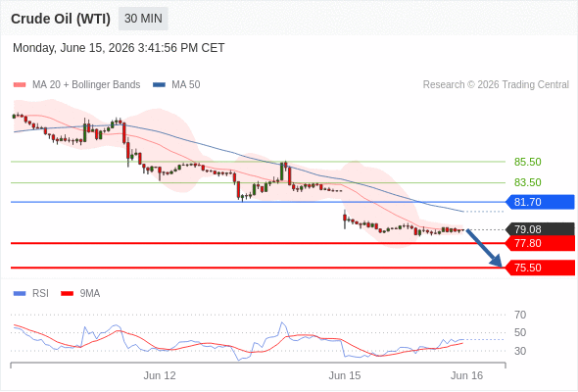The image size is (578, 392).
Task: Click the RSI 70 level label
Action: tap(520, 315)
